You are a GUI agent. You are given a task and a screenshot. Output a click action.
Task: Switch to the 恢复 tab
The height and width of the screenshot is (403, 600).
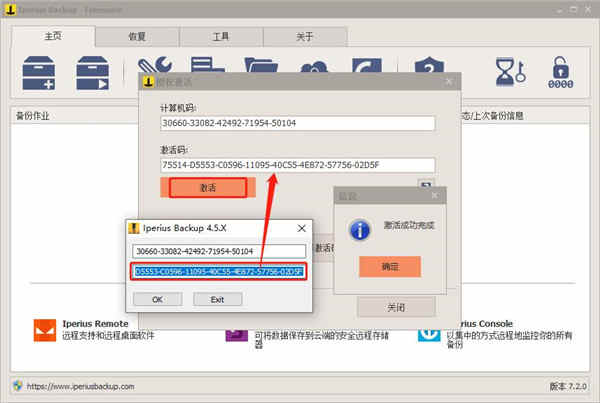tap(137, 37)
